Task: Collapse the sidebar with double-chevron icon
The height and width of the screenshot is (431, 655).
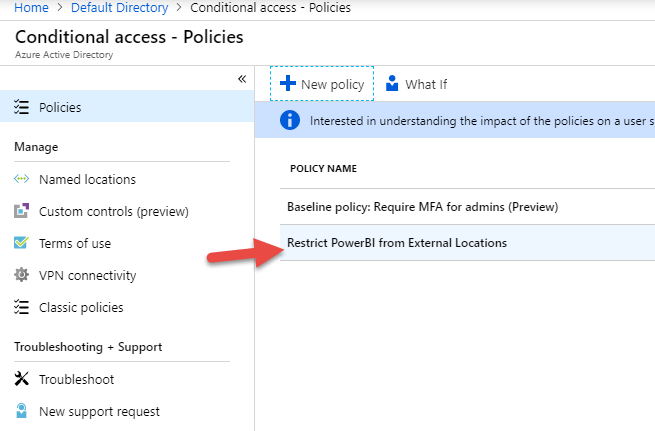Action: [242, 79]
